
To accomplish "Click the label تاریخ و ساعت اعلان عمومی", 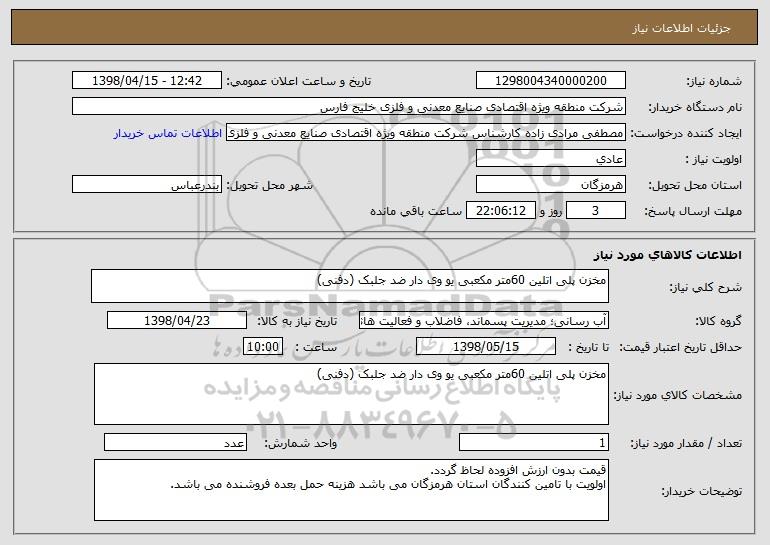I will click(299, 81).
